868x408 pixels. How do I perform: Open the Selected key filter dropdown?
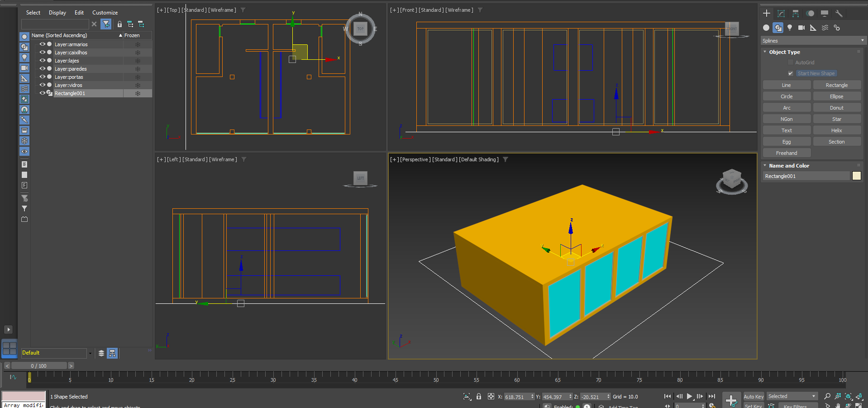coord(792,396)
